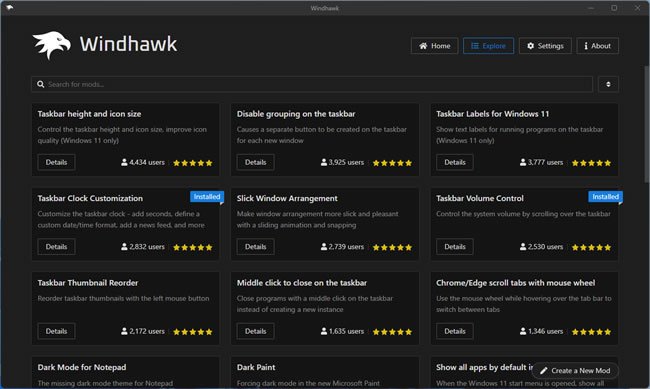This screenshot has height=389, width=650.
Task: Open the Settings tab
Action: pos(545,46)
